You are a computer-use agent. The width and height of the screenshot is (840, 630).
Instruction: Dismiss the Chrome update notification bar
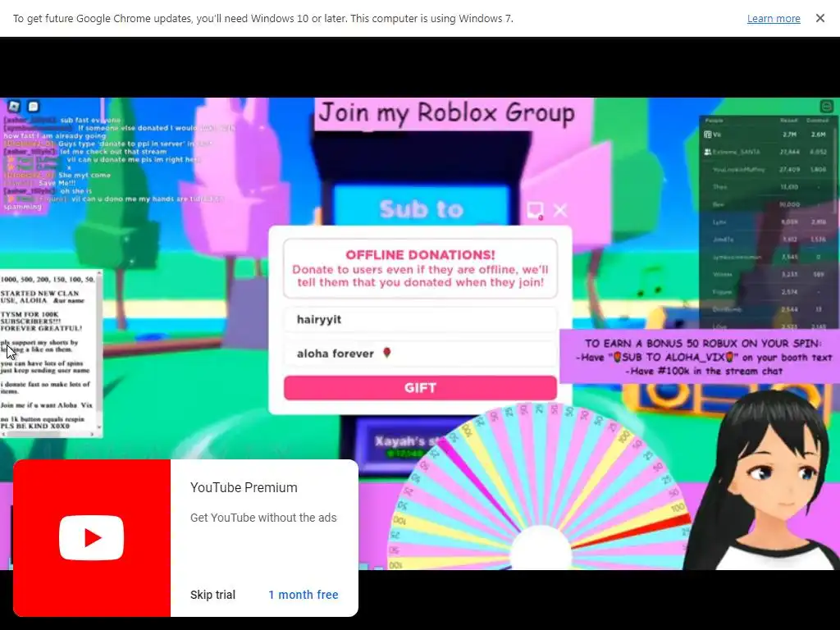(819, 18)
